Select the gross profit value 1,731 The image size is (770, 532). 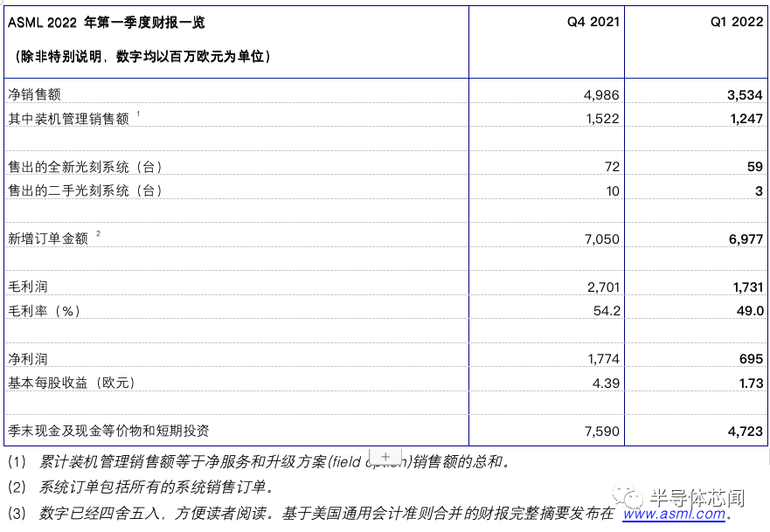748,287
